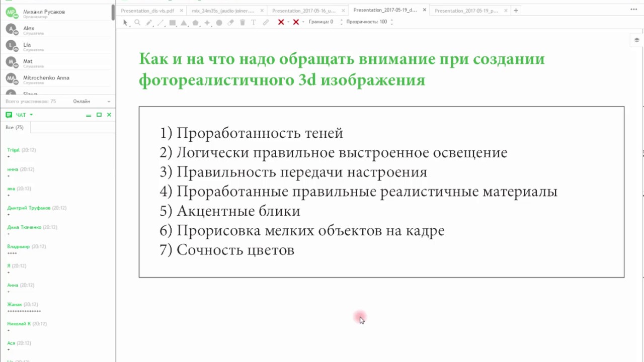The image size is (644, 362).
Task: Open the layers panel icon
Action: pyautogui.click(x=636, y=40)
